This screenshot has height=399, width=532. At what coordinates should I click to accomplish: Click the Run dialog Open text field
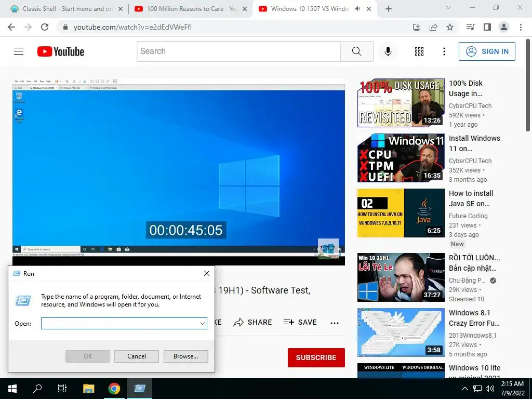click(124, 323)
